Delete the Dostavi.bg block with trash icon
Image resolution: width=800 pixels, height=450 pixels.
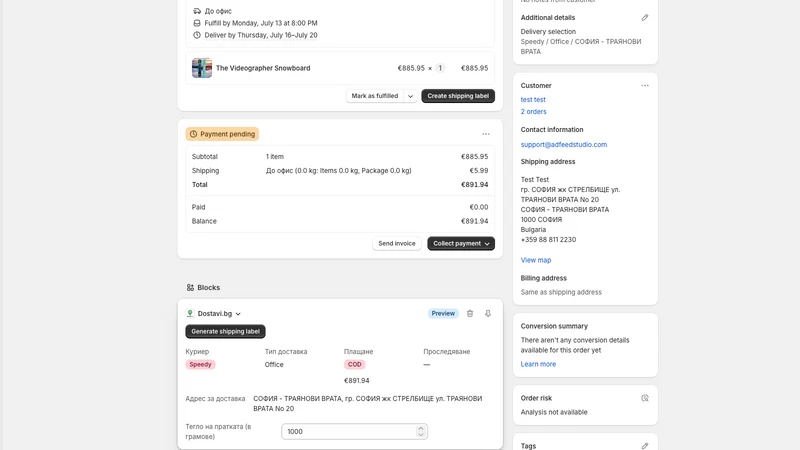pos(470,313)
